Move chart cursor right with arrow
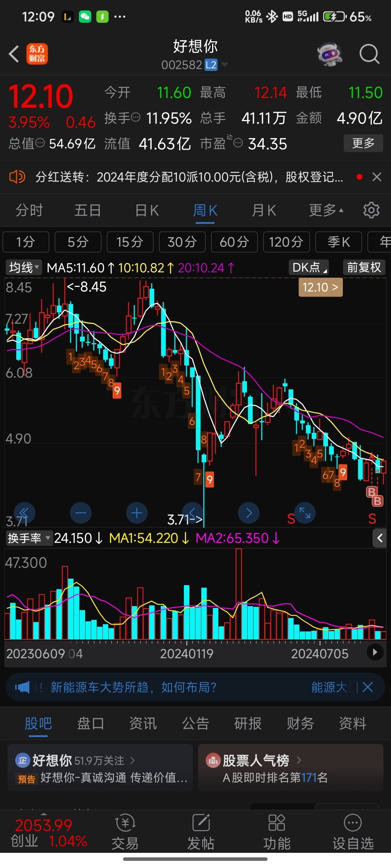The height and width of the screenshot is (868, 391). [249, 513]
